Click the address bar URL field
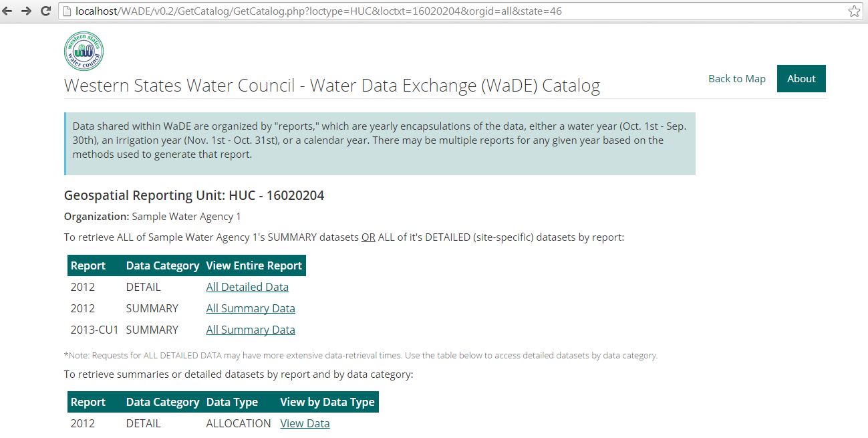Screen dimensions: 868x438 401,11
